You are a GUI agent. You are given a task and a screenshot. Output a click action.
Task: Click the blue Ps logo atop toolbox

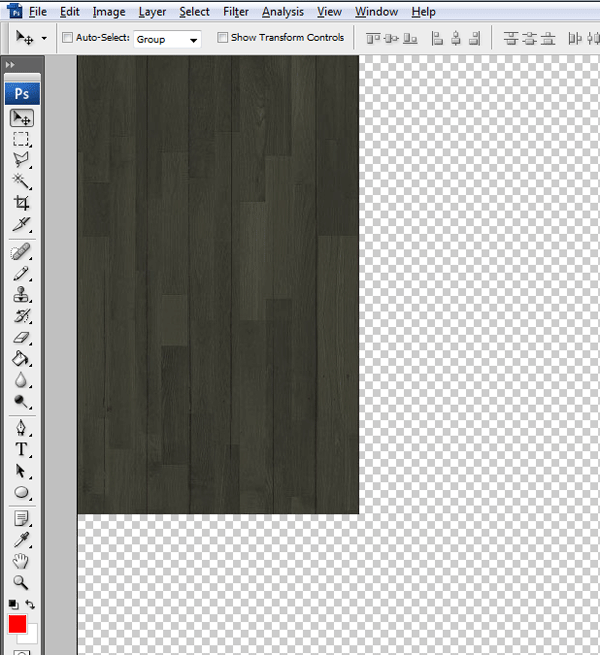tap(22, 94)
